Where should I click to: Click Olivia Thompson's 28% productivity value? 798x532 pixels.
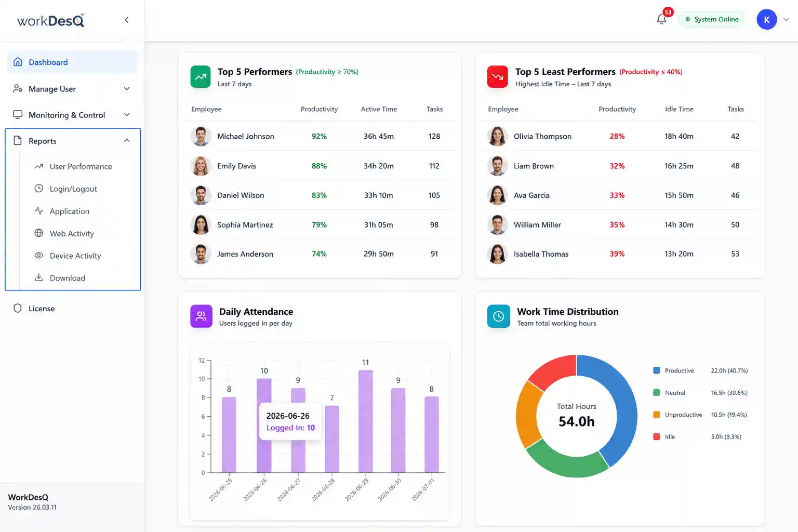[x=617, y=136]
